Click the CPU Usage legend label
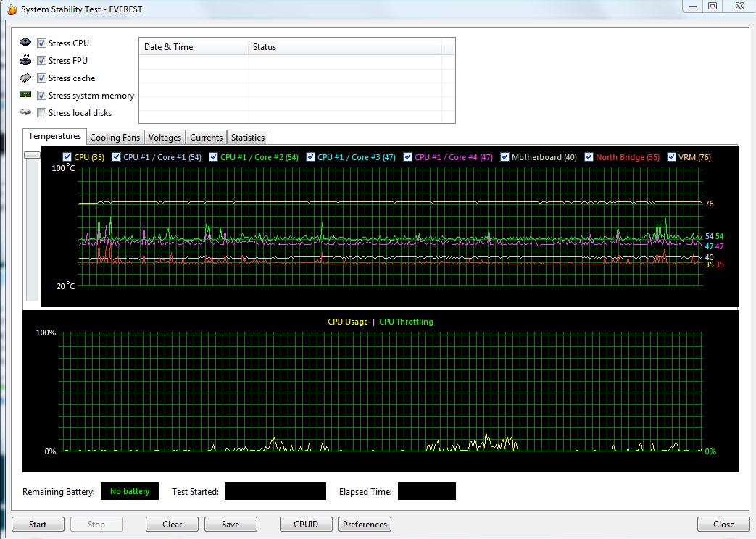 (x=348, y=322)
